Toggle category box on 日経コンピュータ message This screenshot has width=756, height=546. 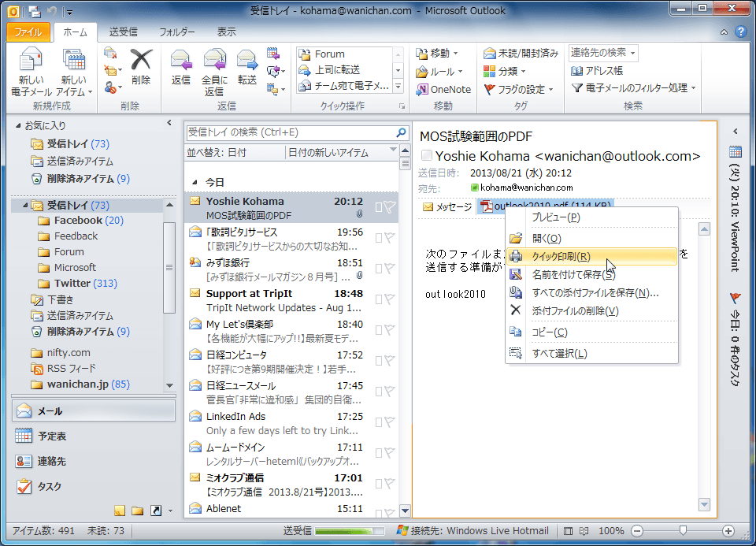379,361
